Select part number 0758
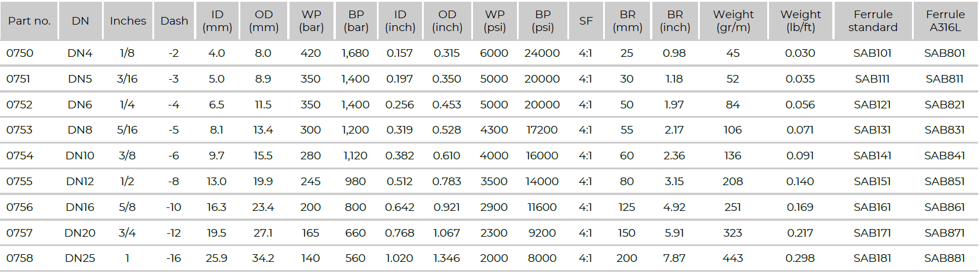The width and height of the screenshot is (980, 273). click(x=20, y=258)
